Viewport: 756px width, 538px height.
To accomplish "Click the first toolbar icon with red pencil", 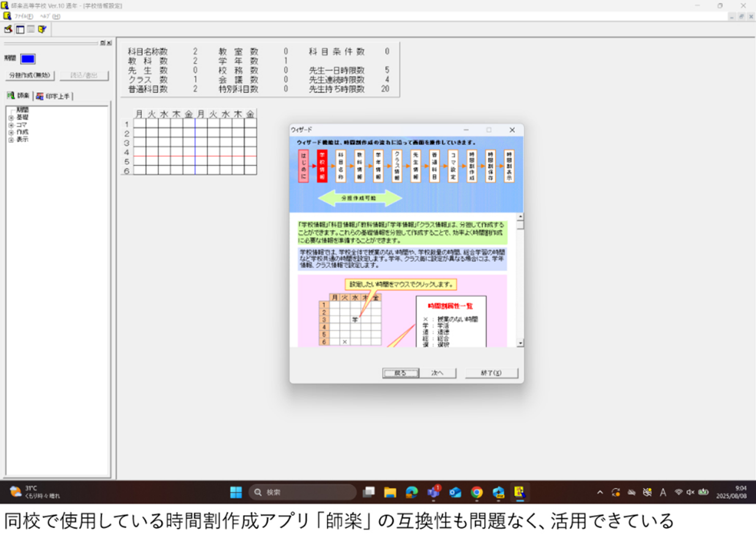I will coord(8,30).
